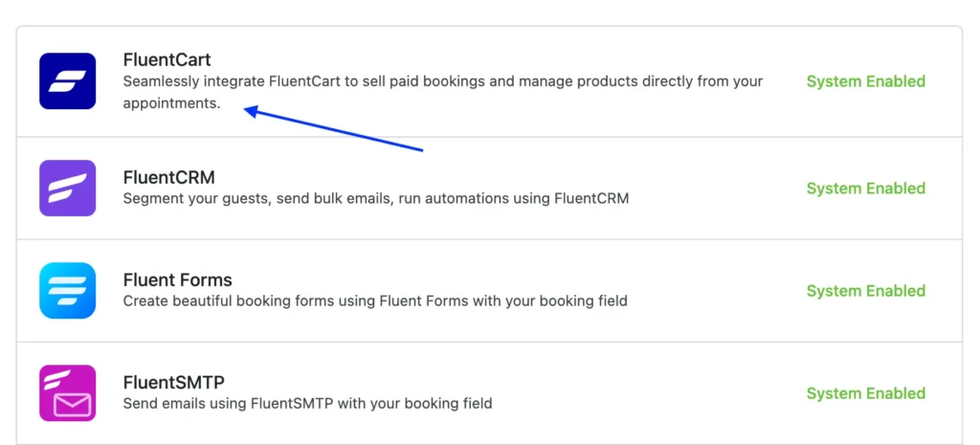Open the FluentCRM integration title
This screenshot has width=980, height=445.
(168, 177)
